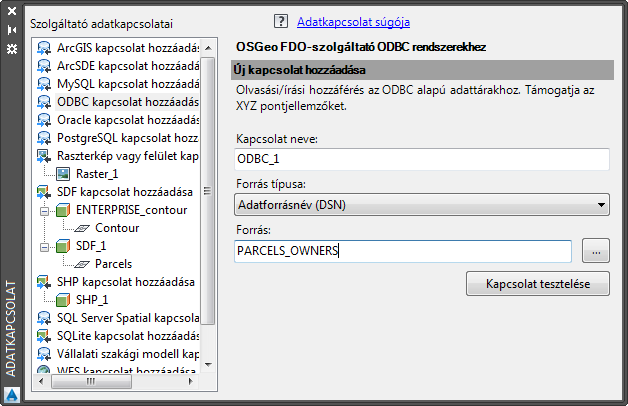Viewport: 628px width, 406px height.
Task: Select the Parcels feature class
Action: click(x=113, y=264)
